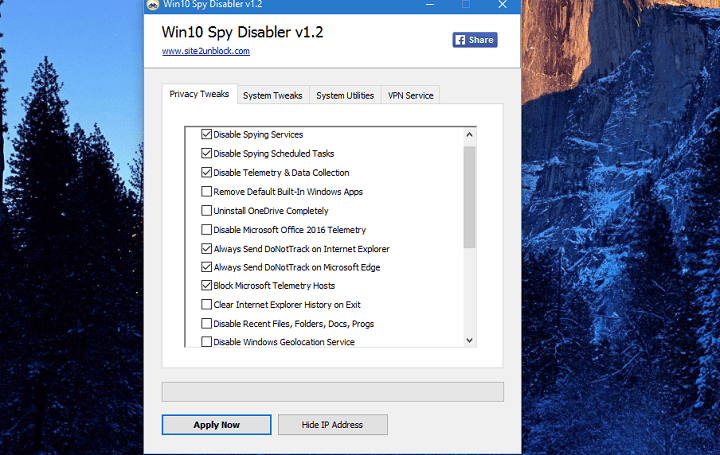This screenshot has width=720, height=455.
Task: Check Uninstall OneDrive Completely
Action: pos(207,211)
